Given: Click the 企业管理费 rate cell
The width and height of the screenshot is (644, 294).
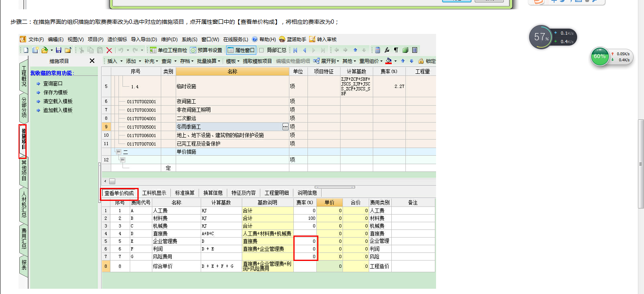Looking at the screenshot, I should 305,241.
